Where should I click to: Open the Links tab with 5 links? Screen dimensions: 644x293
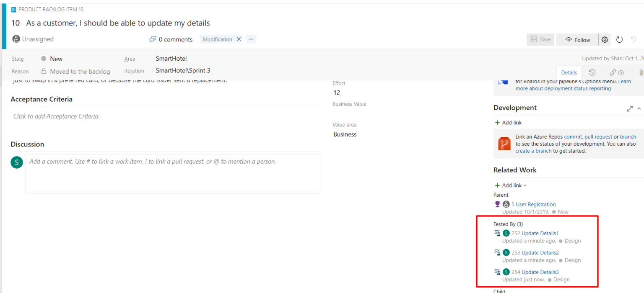click(x=617, y=72)
